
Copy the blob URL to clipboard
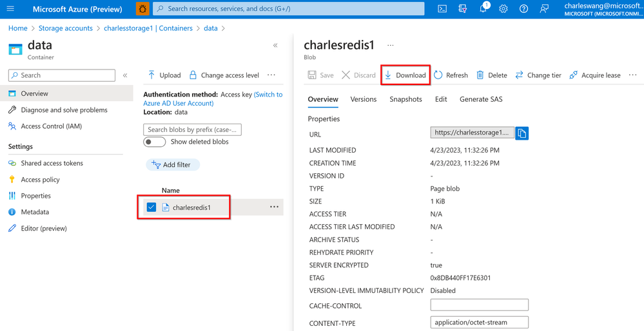(522, 133)
